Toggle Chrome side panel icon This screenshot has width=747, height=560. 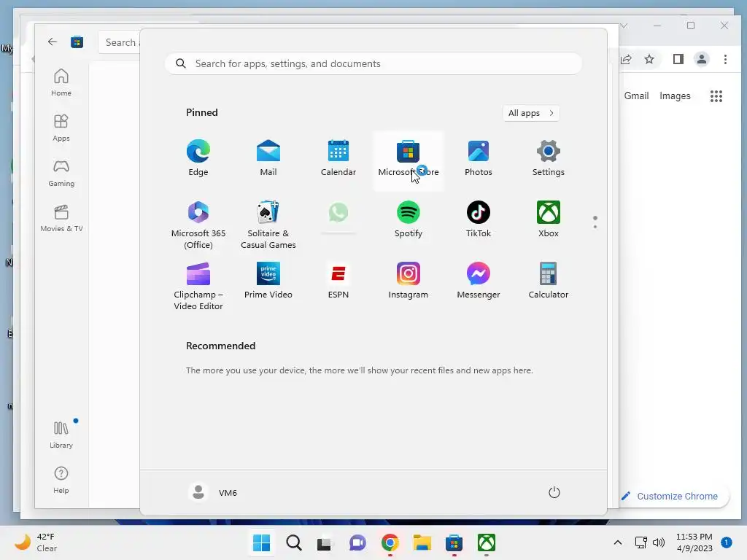click(678, 59)
